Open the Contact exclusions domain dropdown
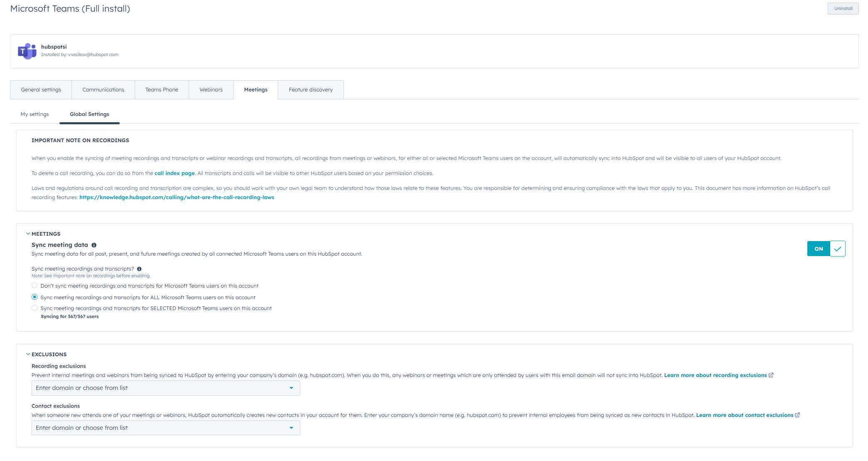 point(165,428)
